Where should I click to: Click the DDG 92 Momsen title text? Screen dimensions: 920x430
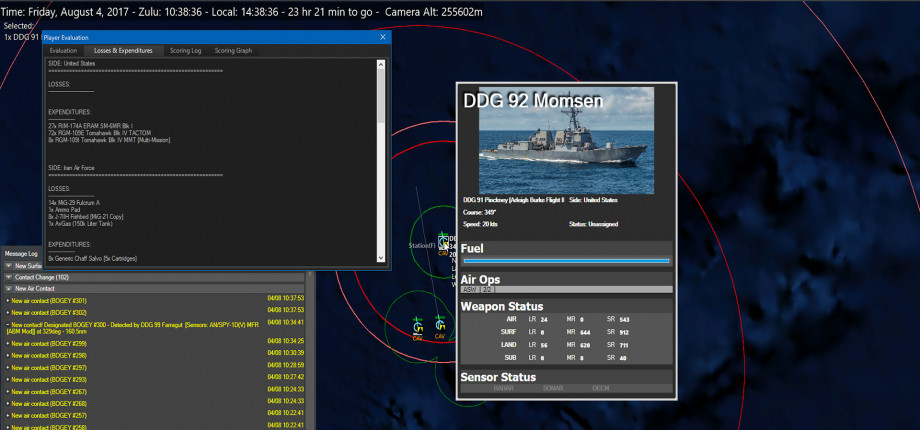coord(533,101)
